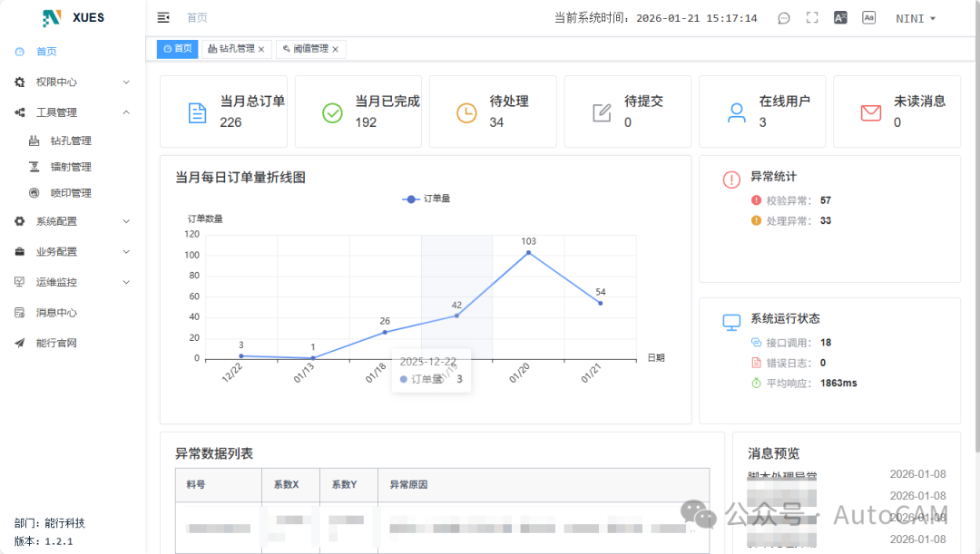The height and width of the screenshot is (554, 980).
Task: Toggle sidebar collapse with hamburger icon
Action: pos(163,16)
